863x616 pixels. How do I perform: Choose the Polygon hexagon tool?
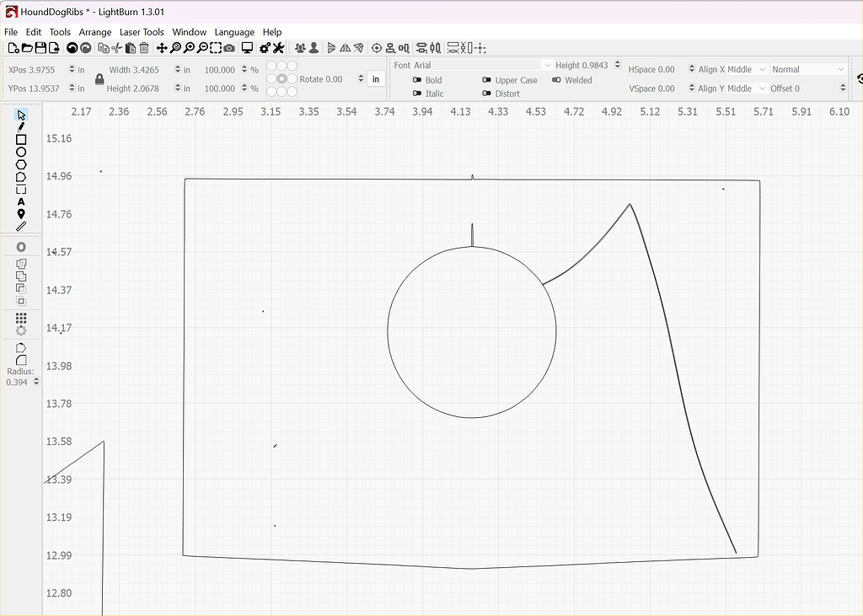(21, 164)
